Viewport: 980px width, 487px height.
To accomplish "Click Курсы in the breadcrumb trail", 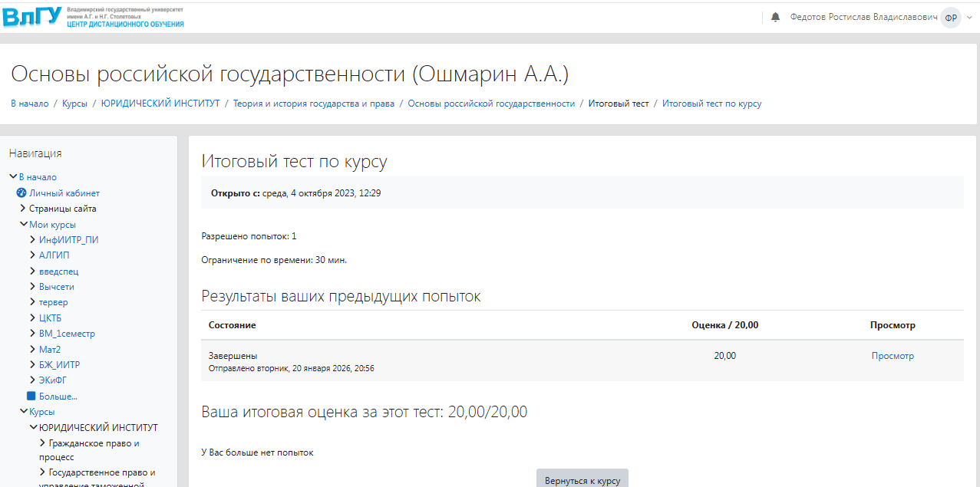I will (74, 104).
